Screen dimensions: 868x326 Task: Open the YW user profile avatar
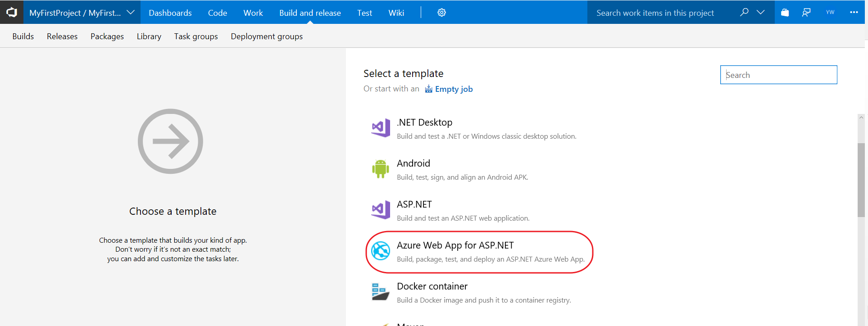tap(830, 13)
